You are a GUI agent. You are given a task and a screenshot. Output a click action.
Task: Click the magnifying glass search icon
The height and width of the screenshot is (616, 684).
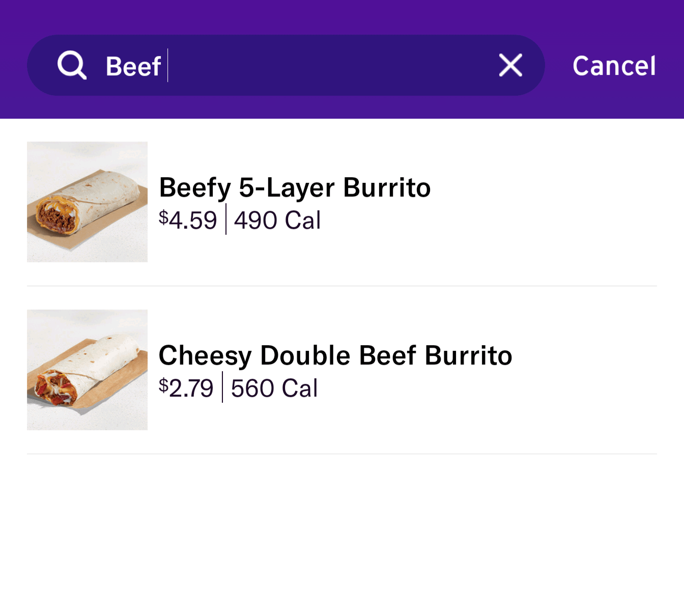[72, 65]
